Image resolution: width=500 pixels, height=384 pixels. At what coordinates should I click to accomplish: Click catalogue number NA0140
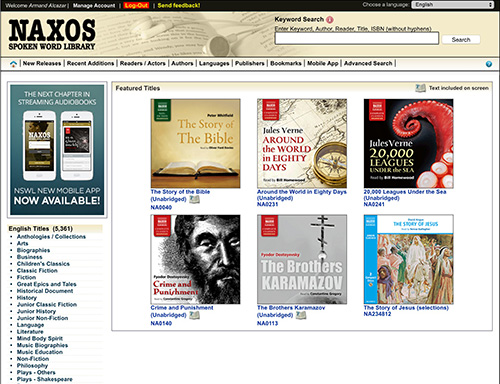coord(161,323)
